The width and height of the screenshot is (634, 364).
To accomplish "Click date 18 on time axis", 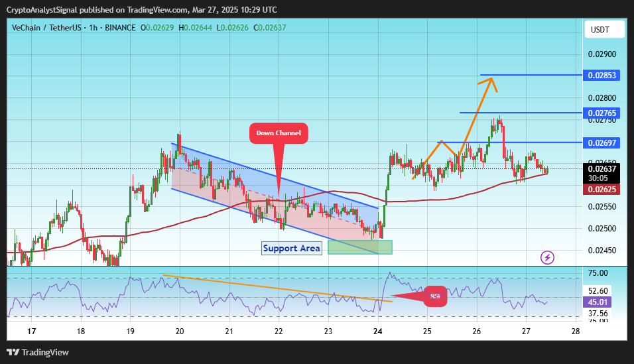I will coord(81,332).
